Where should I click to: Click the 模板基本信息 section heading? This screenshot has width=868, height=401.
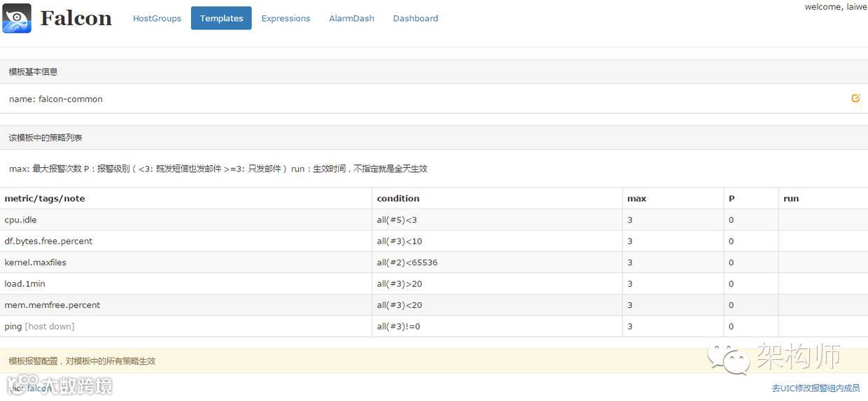33,72
